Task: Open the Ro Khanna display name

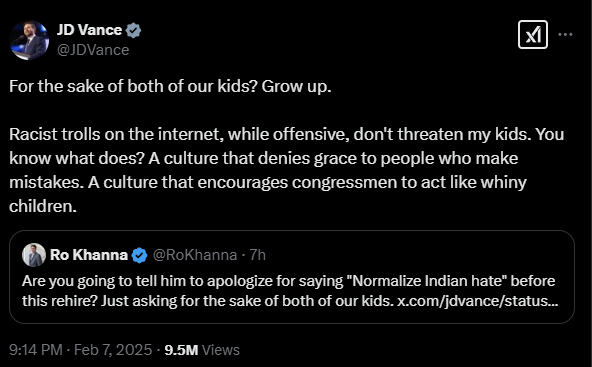Action: (89, 255)
